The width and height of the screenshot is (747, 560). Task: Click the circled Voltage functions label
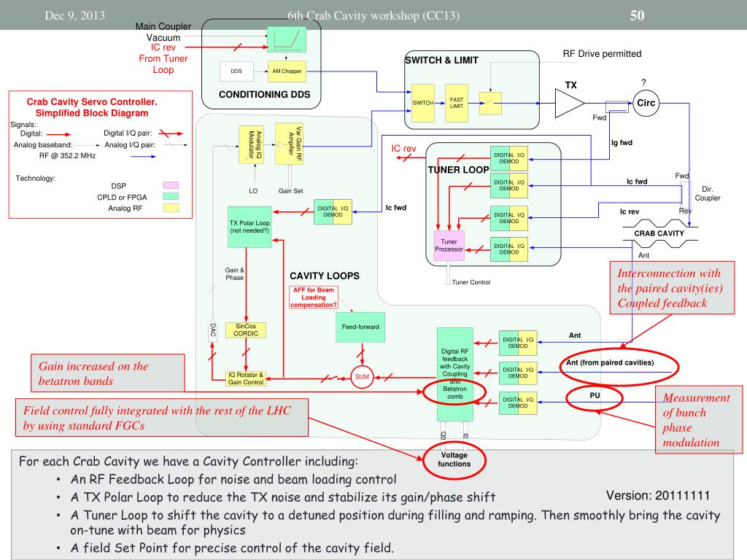tap(454, 459)
